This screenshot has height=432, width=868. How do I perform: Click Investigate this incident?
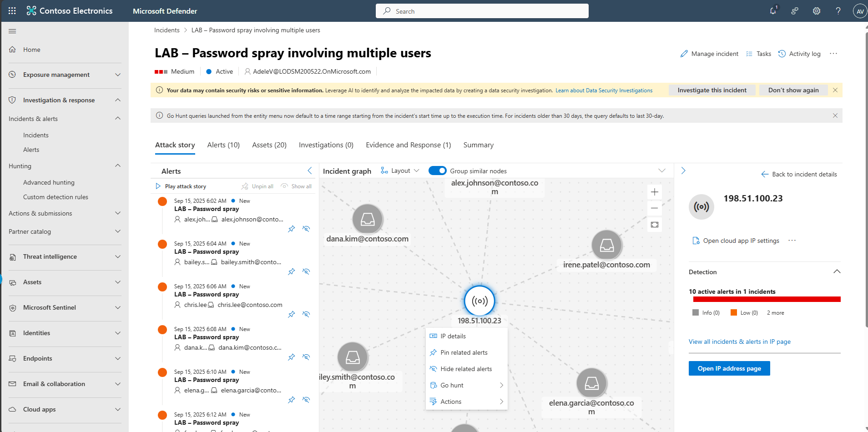[712, 90]
